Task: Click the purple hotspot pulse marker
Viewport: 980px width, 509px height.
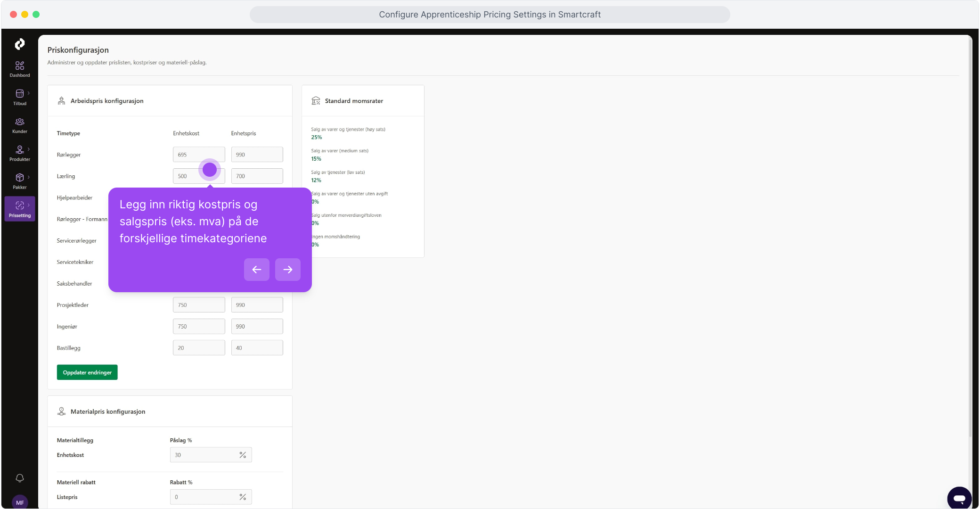Action: 210,170
